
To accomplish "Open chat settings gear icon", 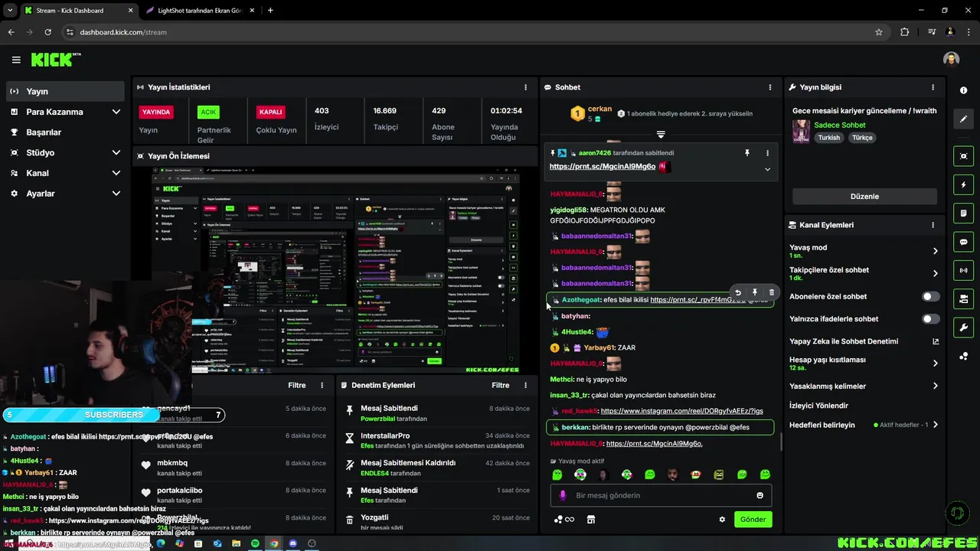I will tap(722, 519).
